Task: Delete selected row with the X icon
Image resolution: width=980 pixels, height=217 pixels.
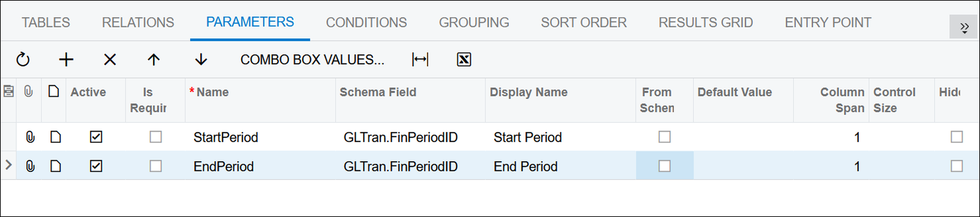Action: pyautogui.click(x=110, y=59)
